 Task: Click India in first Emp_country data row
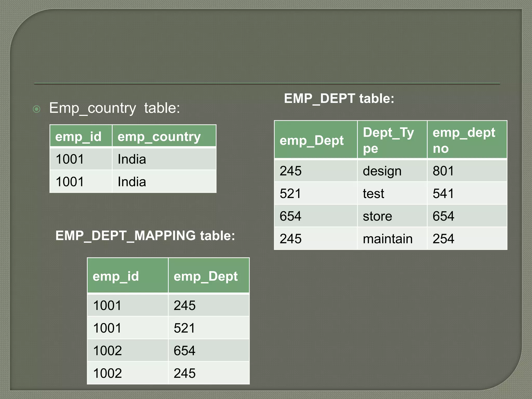pyautogui.click(x=164, y=159)
